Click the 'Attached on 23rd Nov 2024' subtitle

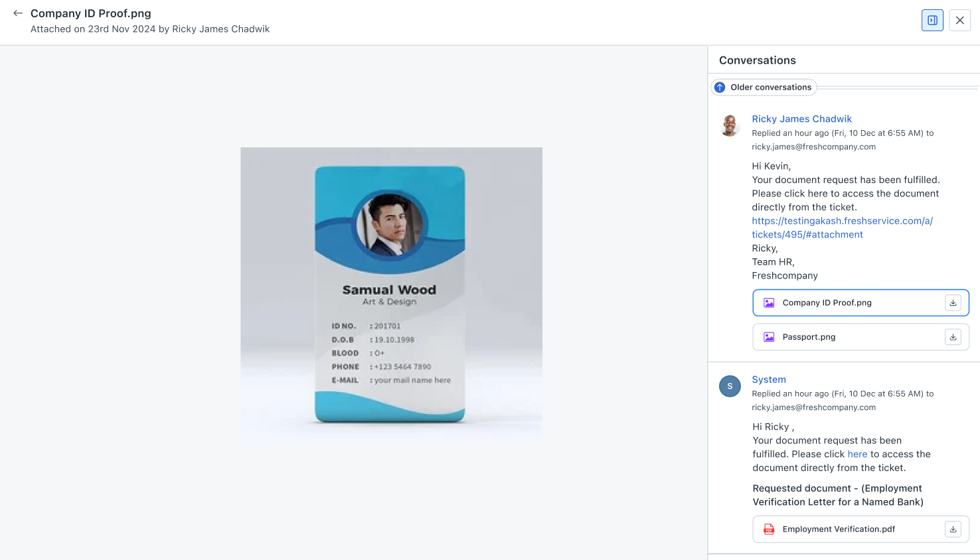150,29
